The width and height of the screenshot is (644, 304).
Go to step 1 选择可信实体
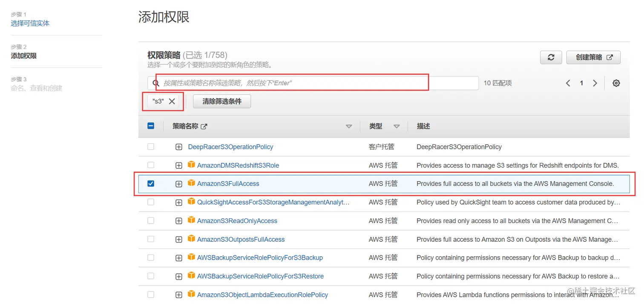tap(30, 23)
